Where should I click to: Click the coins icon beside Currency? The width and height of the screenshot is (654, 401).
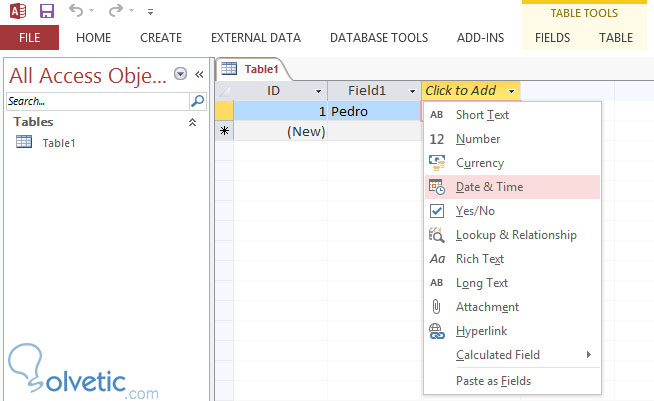(437, 163)
